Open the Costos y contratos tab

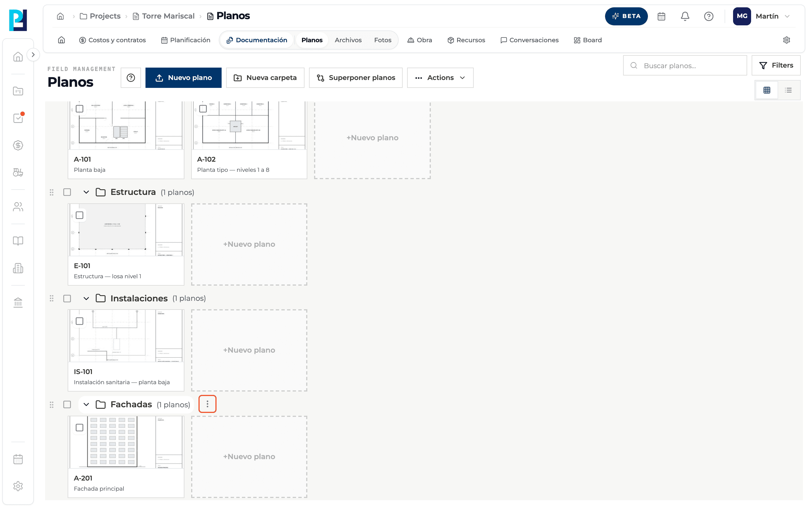click(112, 40)
